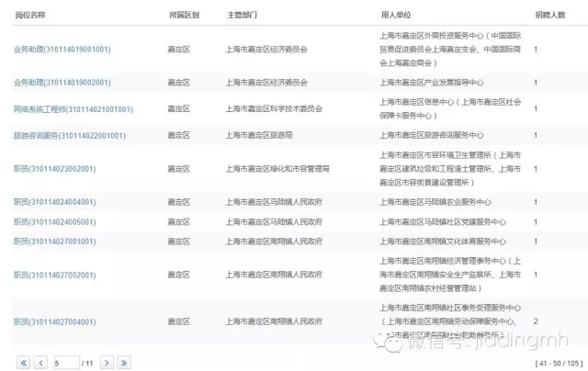This screenshot has height=371, width=588.
Task: Click the 招聘人数 column header
Action: tap(548, 17)
